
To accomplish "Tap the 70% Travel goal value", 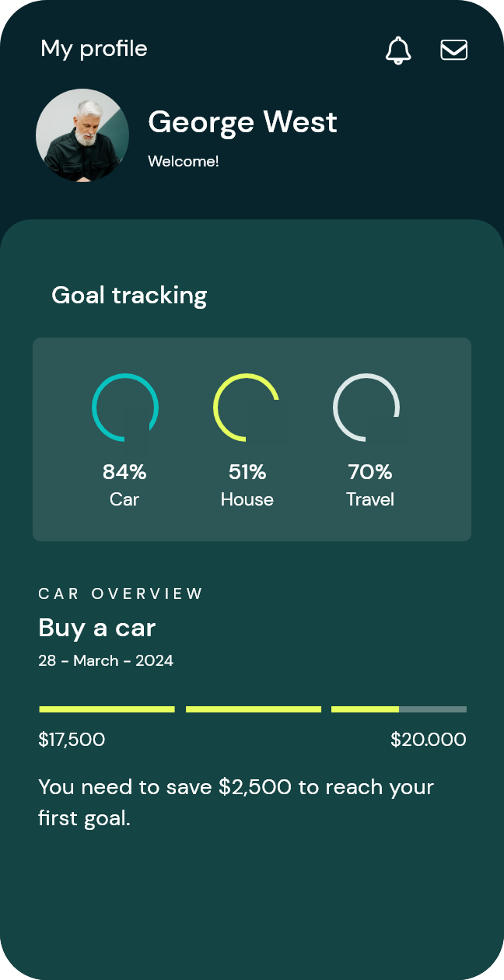I will (370, 472).
